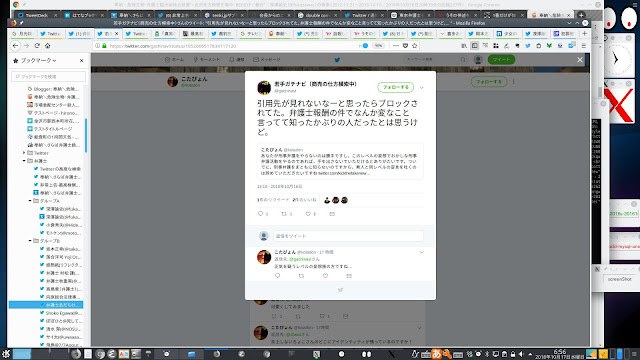Open the tweet options chevron beside フォローする
Screen dimensions: 640x360
coord(422,87)
